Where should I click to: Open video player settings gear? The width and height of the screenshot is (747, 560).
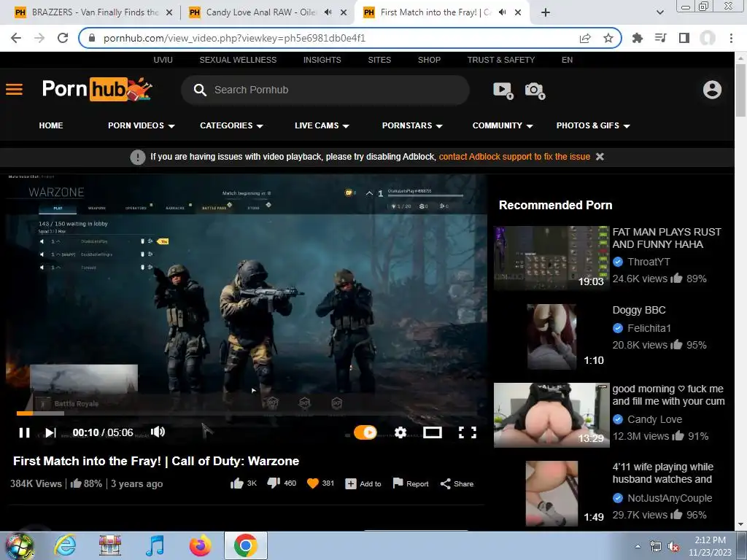[x=400, y=432]
